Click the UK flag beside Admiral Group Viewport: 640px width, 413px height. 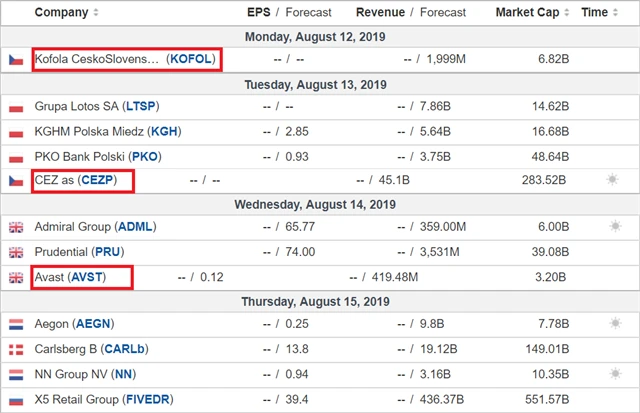pyautogui.click(x=15, y=228)
